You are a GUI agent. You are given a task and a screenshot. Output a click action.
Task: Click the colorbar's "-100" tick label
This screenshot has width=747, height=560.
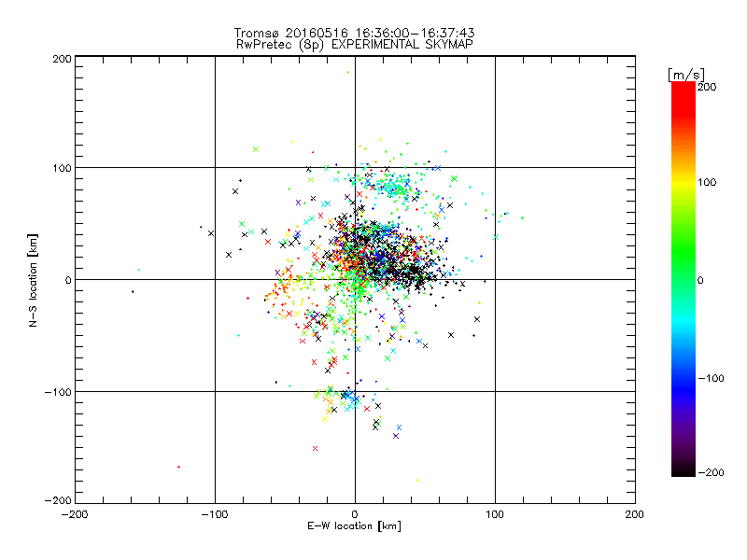(711, 378)
